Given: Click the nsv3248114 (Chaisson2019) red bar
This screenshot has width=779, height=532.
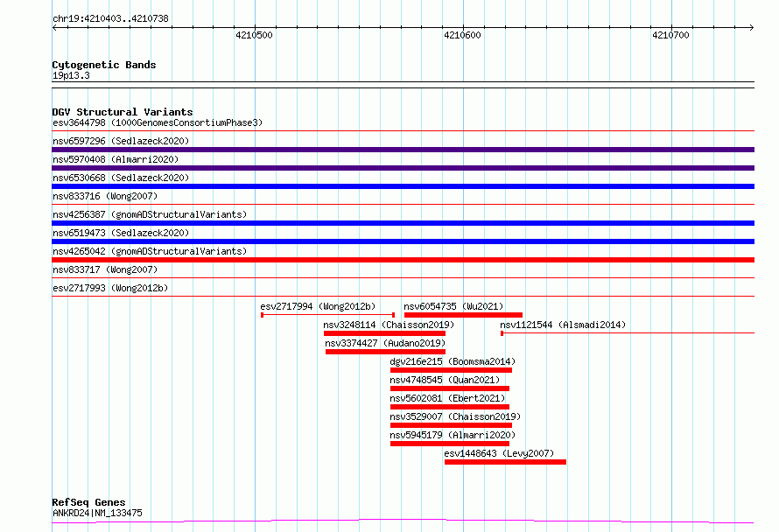Looking at the screenshot, I should click(384, 333).
